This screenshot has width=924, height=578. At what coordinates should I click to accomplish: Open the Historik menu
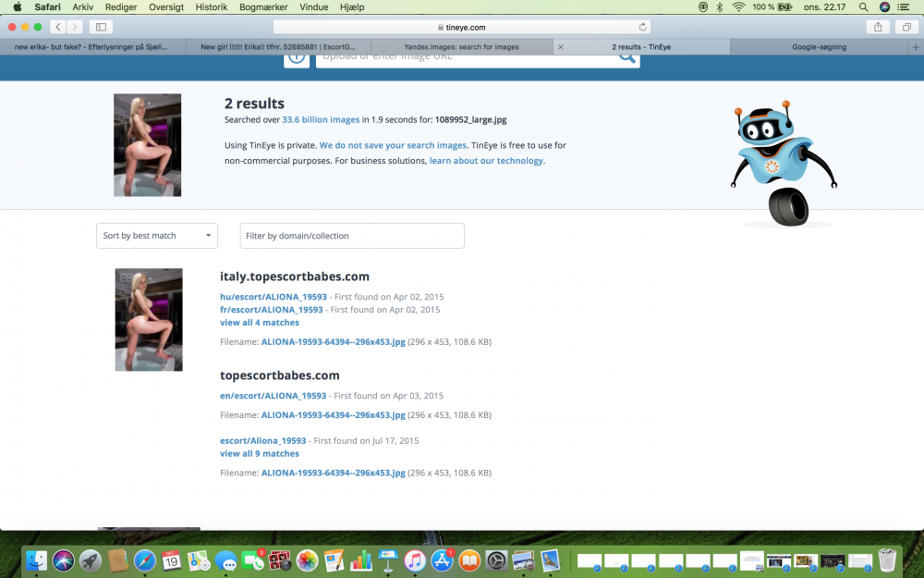point(212,6)
